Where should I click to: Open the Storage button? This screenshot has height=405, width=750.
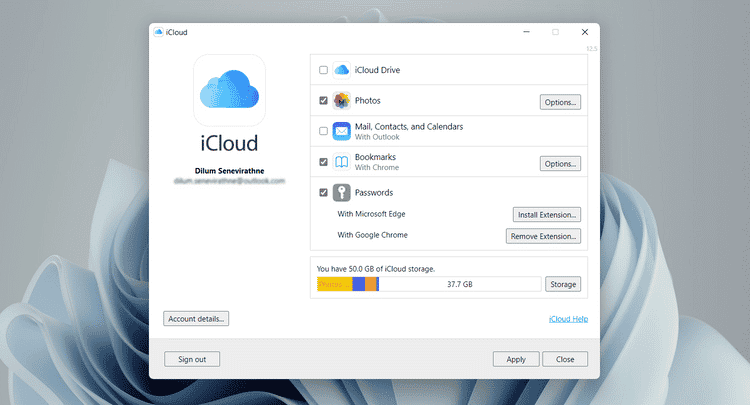coord(563,284)
